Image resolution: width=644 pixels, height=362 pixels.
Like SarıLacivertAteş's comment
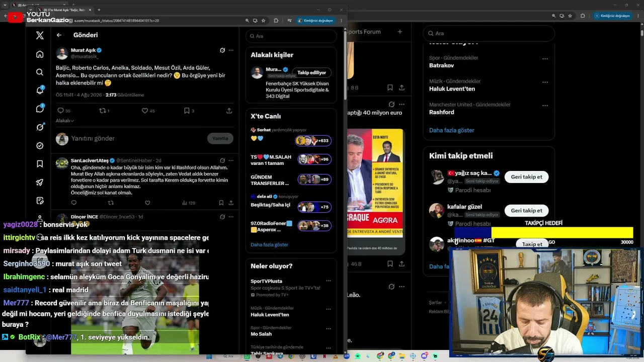[x=147, y=203]
